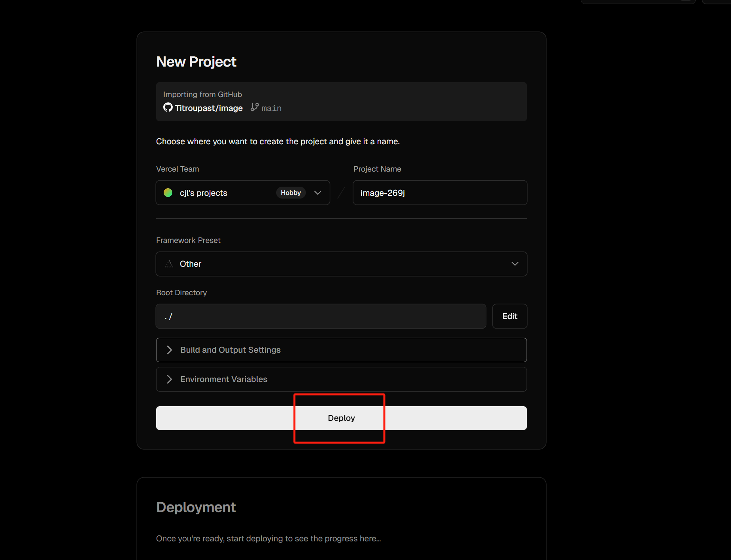Click the Other framework triangle icon
The height and width of the screenshot is (560, 731).
169,264
